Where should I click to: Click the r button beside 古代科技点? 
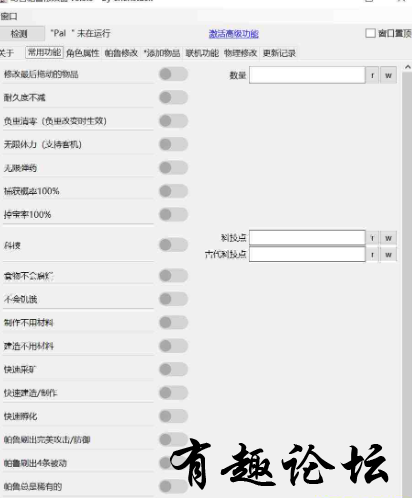point(372,255)
